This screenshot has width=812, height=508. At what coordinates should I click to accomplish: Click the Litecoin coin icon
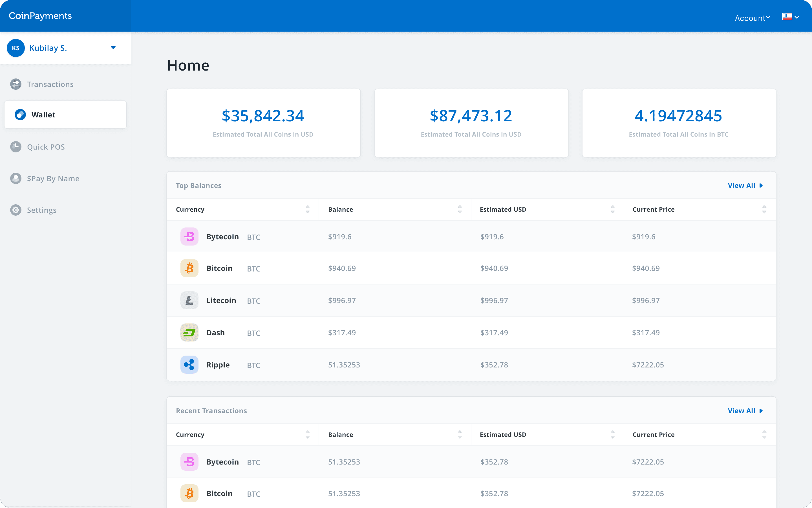coord(189,300)
